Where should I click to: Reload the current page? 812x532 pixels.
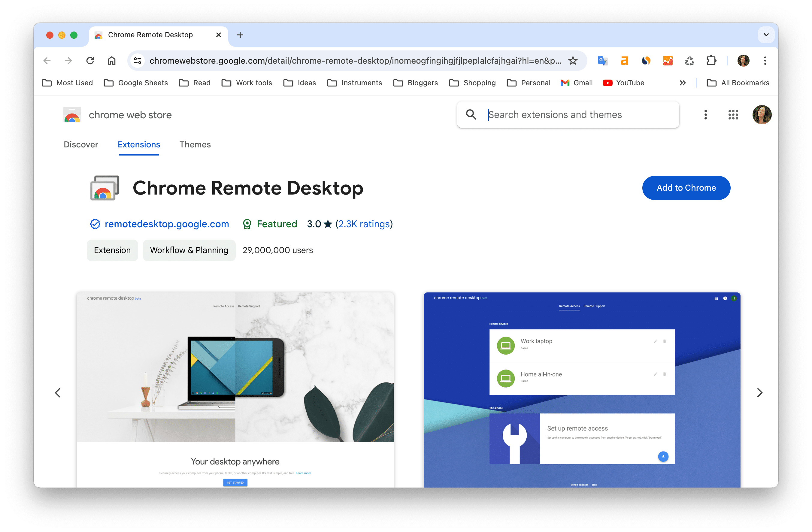(x=90, y=61)
